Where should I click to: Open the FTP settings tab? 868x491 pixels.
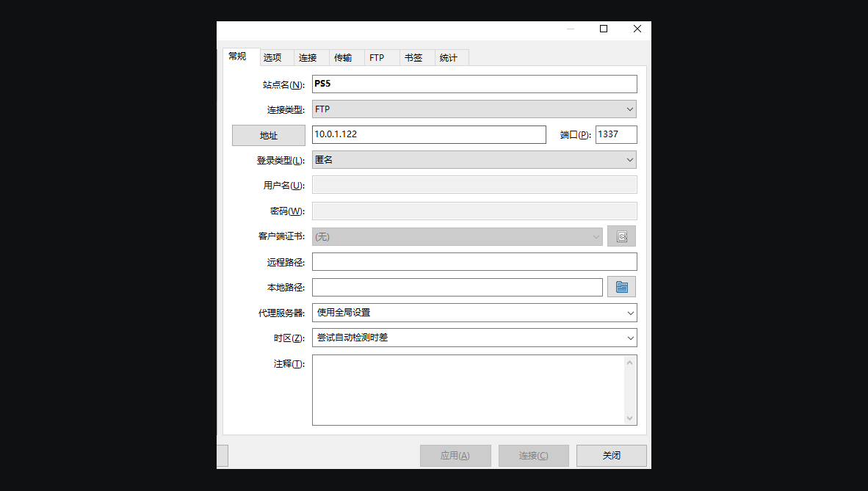pos(377,57)
